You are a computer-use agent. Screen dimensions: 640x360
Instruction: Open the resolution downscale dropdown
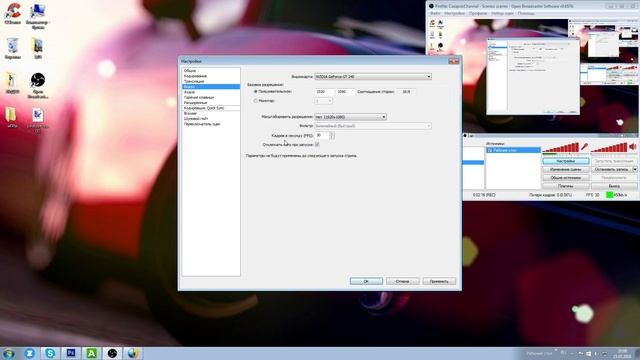[351, 117]
